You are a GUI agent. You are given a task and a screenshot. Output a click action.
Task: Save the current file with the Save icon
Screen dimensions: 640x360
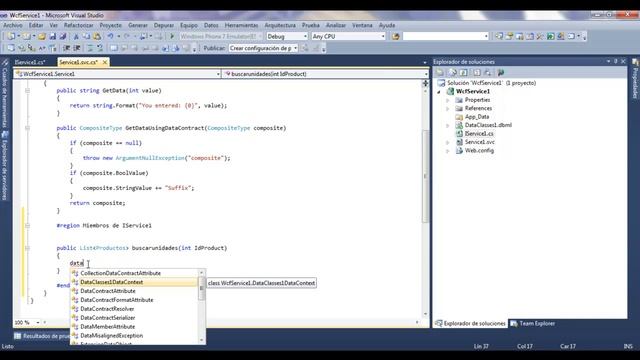click(52, 36)
